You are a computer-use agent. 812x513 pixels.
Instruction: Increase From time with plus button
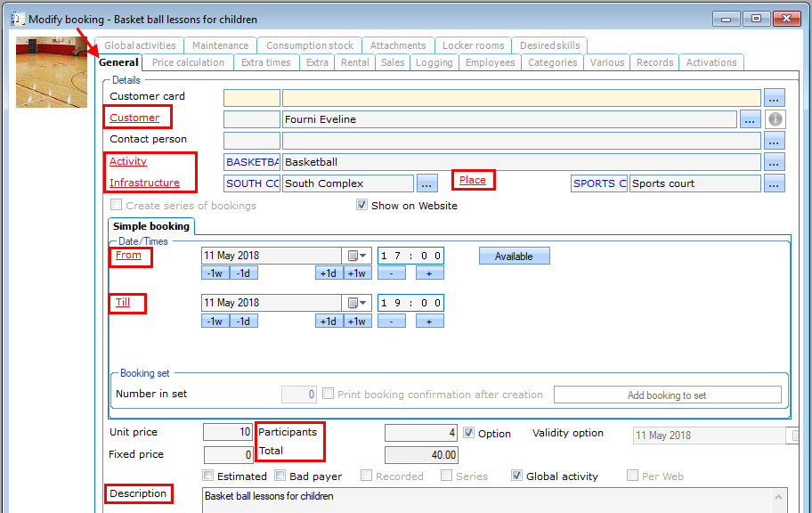pos(429,273)
